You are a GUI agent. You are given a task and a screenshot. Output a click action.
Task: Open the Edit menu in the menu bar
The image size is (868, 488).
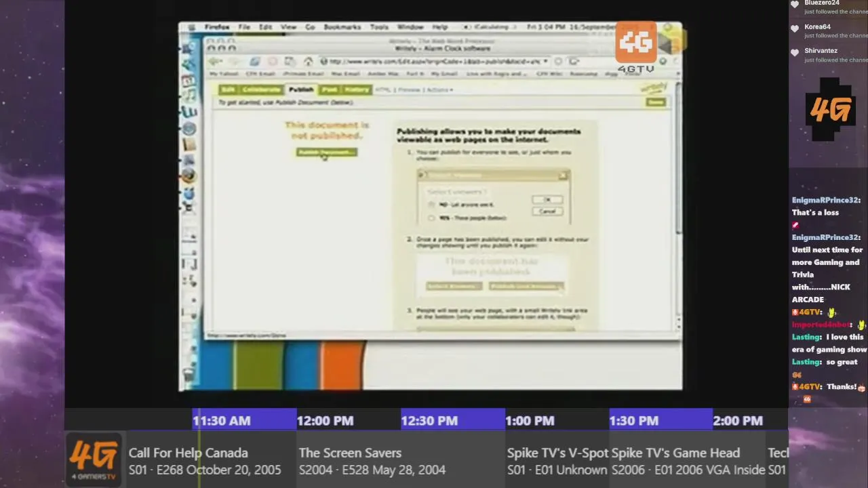coord(266,27)
